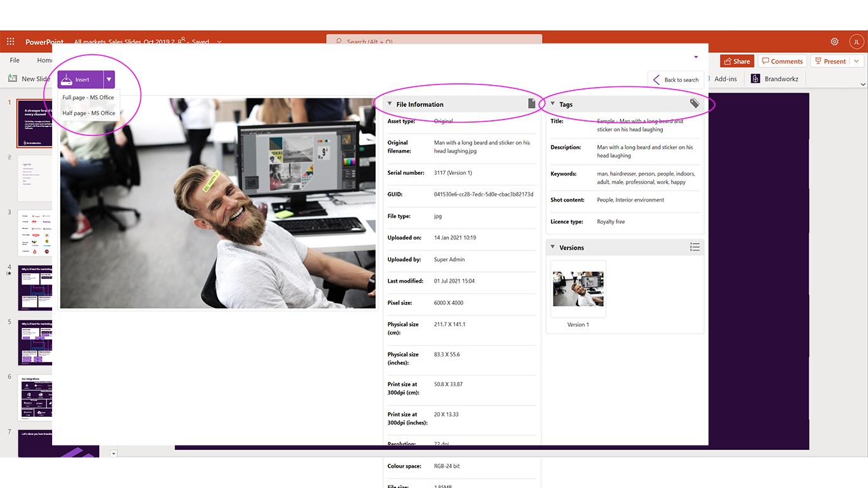Select slide 3 thumbnail
The width and height of the screenshot is (868, 488).
(35, 233)
